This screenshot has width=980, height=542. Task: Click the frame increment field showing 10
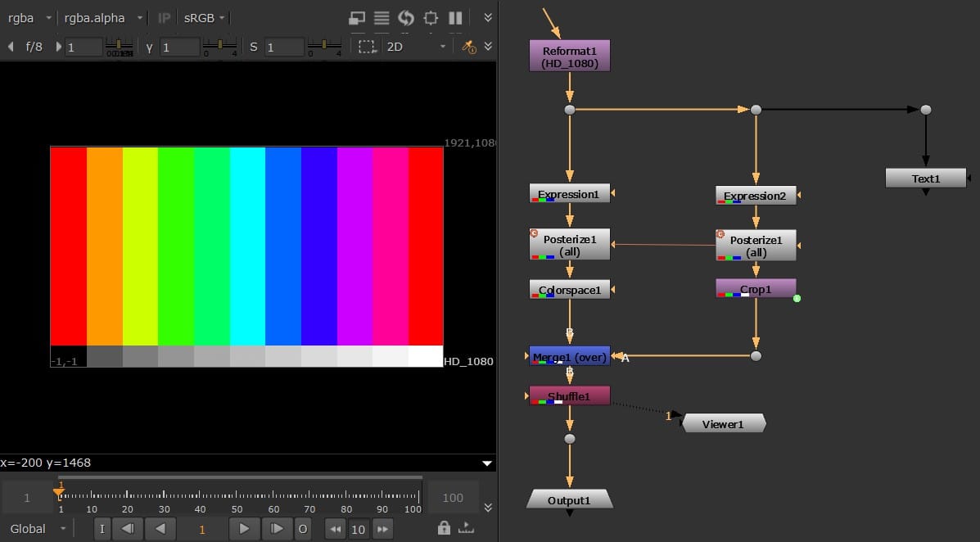(x=358, y=530)
